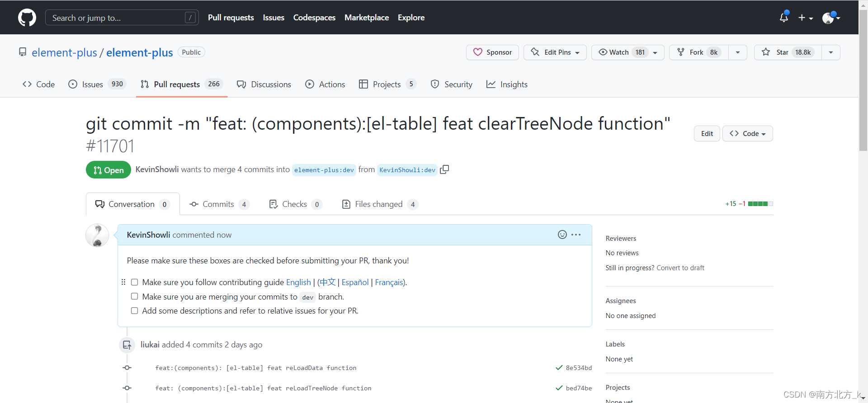
Task: Check the merging commits to dev checkbox
Action: point(134,296)
